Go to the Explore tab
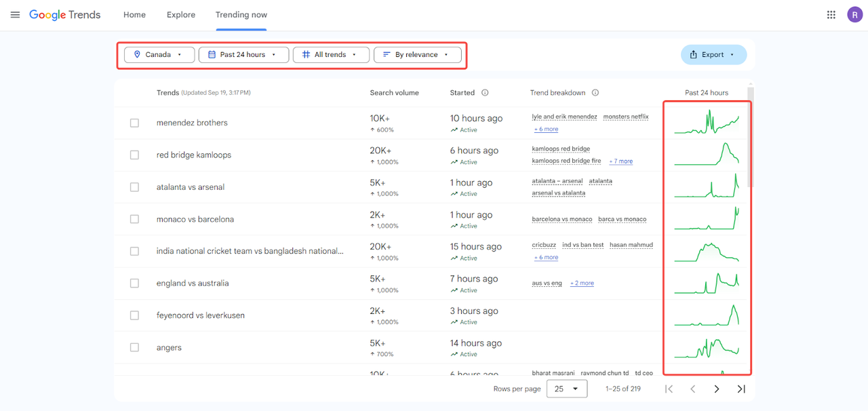 click(180, 15)
